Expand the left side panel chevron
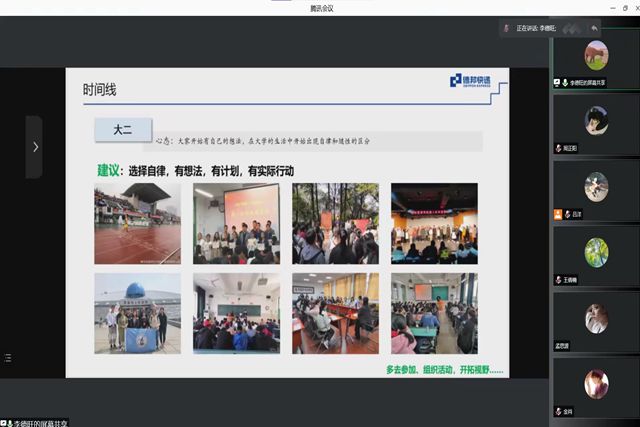This screenshot has height=427, width=640. [34, 147]
